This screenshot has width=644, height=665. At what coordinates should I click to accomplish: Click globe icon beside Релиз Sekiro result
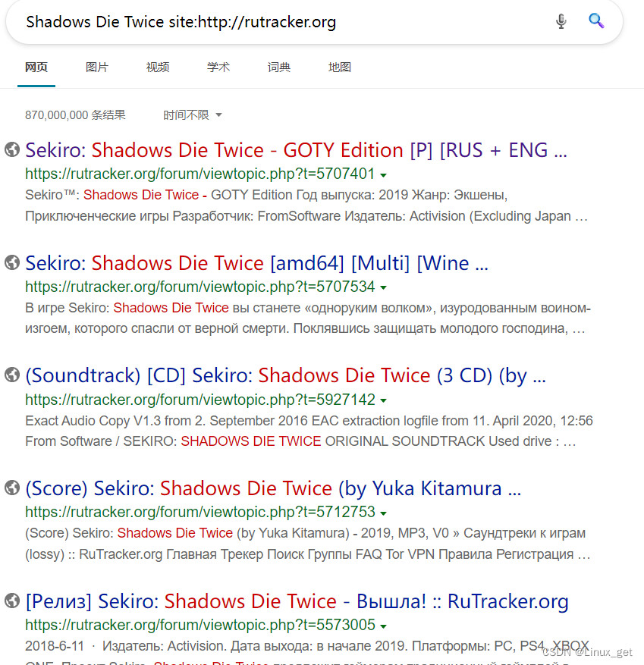(x=11, y=601)
